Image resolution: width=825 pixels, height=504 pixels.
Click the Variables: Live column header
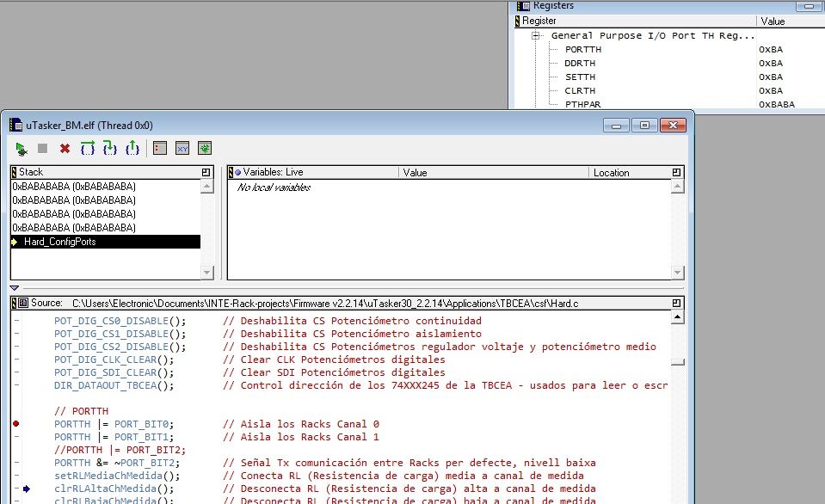[x=317, y=173]
